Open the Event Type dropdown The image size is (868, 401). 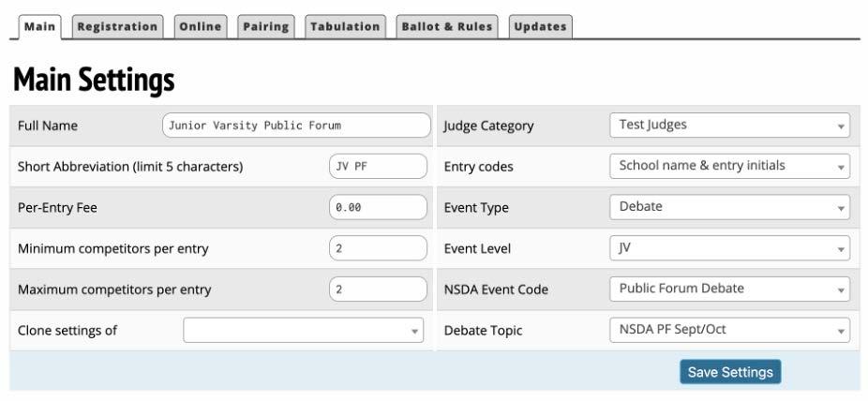coord(729,207)
